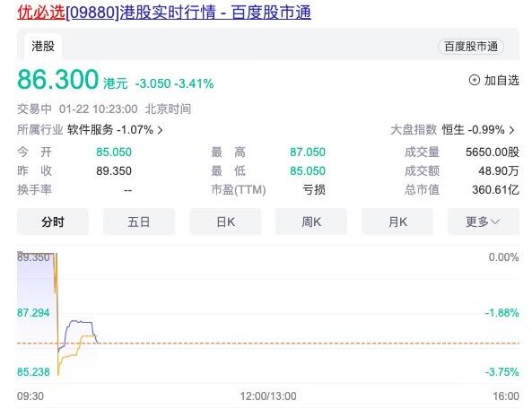The height and width of the screenshot is (409, 532).
Task: Click the 最高 value 87.050
Action: [x=308, y=152]
